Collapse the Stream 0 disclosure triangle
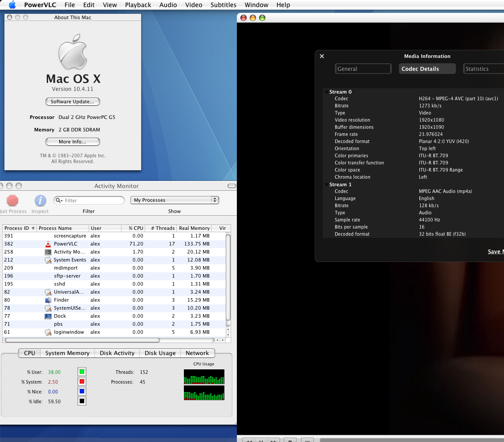Screen dimensions: 504x442 pyautogui.click(x=326, y=92)
